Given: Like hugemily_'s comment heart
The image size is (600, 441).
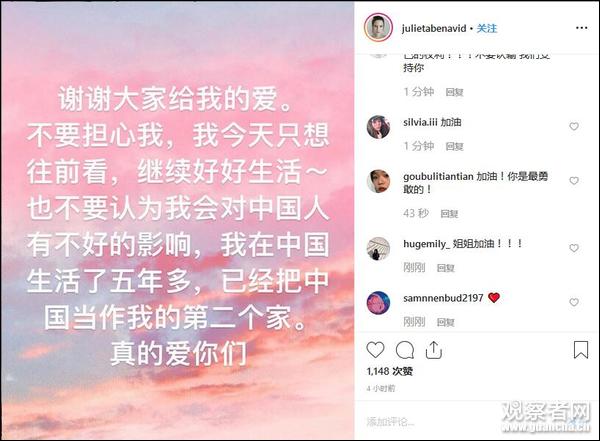Looking at the screenshot, I should [x=574, y=248].
